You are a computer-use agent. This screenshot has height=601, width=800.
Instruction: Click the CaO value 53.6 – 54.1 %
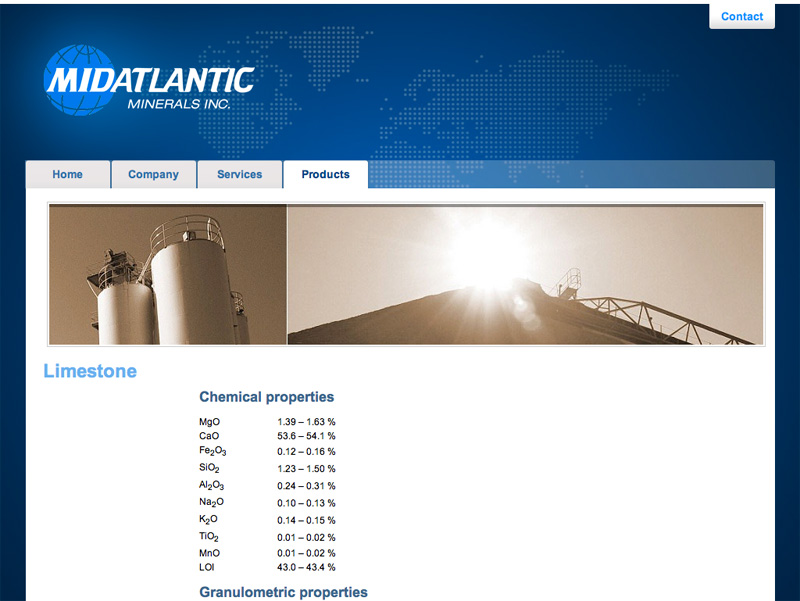(x=306, y=436)
